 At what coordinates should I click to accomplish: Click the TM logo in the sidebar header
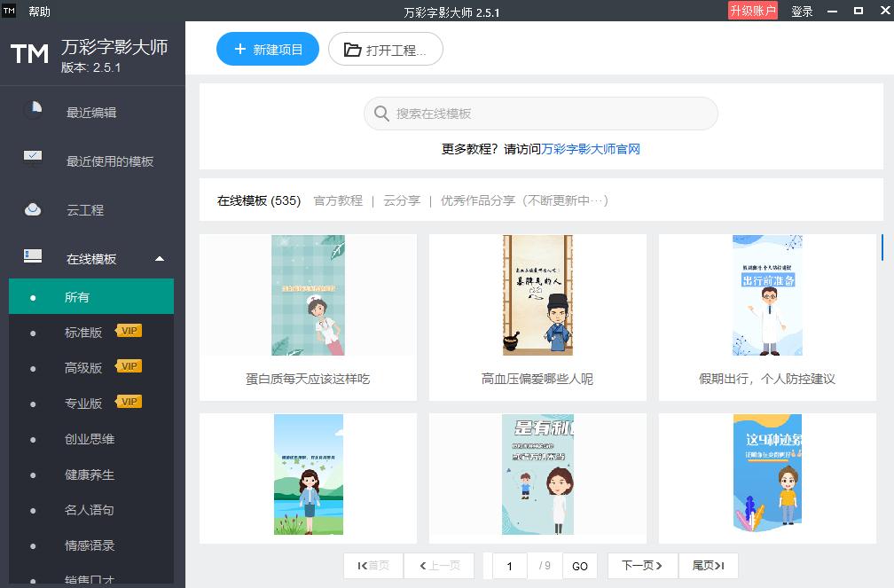coord(29,54)
